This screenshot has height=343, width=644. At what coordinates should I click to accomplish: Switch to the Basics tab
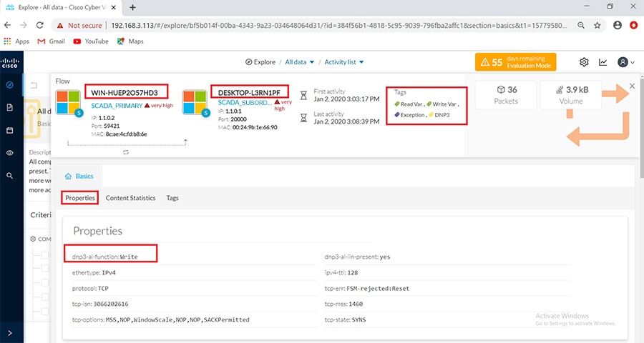coord(79,176)
